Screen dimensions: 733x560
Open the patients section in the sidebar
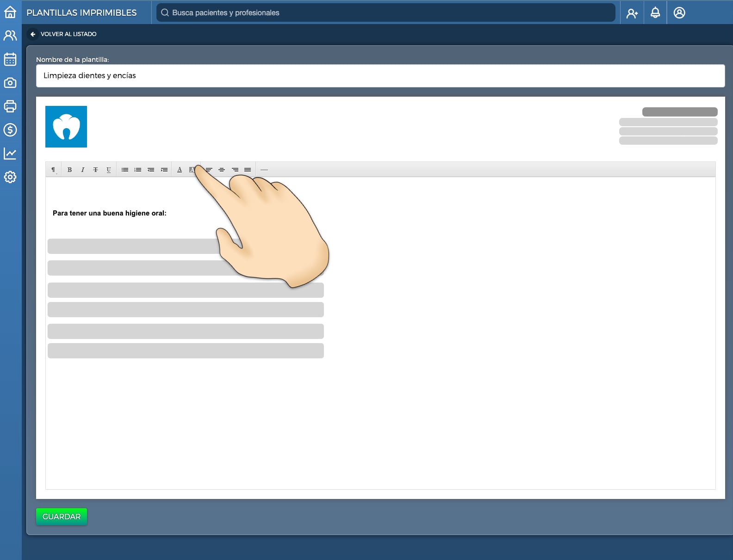click(x=10, y=35)
